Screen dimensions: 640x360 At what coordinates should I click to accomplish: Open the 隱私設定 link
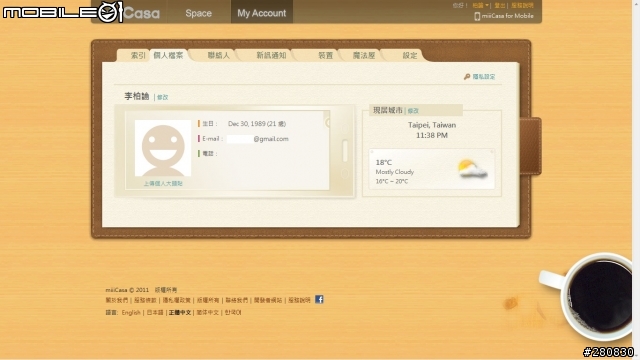pos(484,76)
